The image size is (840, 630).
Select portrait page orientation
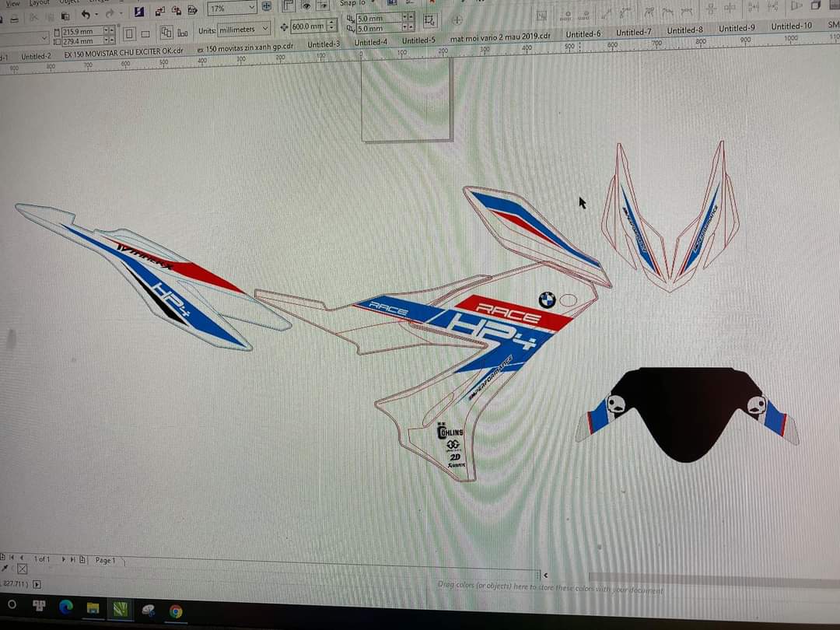129,35
